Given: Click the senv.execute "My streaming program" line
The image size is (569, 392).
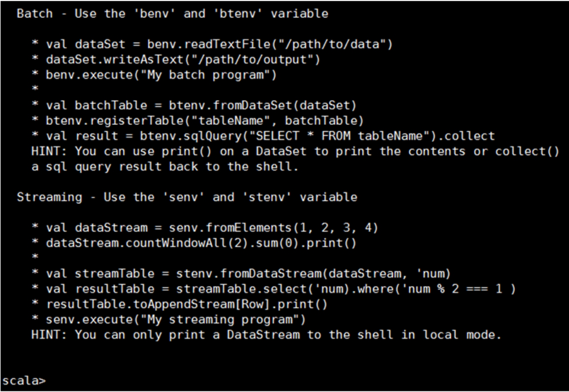Looking at the screenshot, I should pyautogui.click(x=176, y=319).
